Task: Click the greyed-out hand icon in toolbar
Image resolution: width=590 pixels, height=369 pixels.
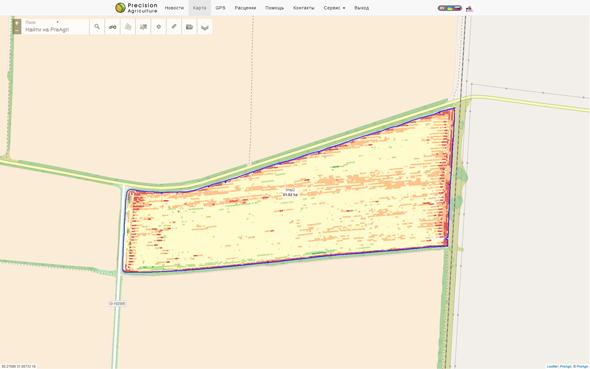Action: 128,27
